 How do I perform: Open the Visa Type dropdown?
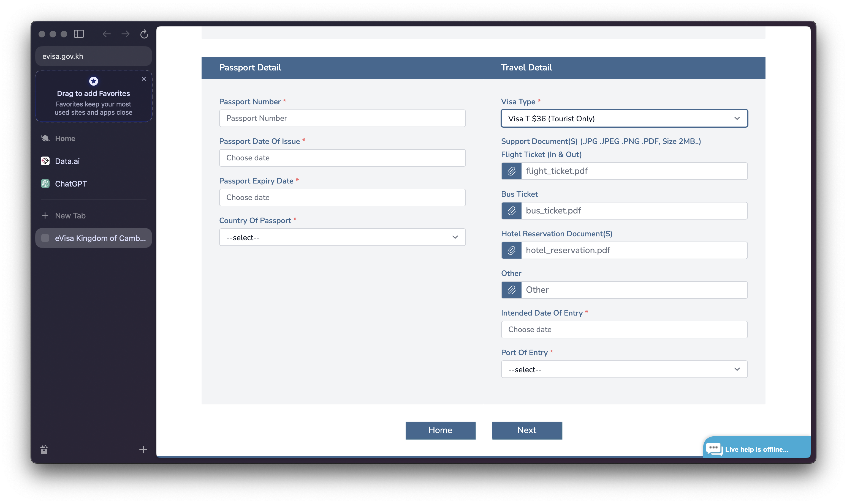(x=624, y=119)
